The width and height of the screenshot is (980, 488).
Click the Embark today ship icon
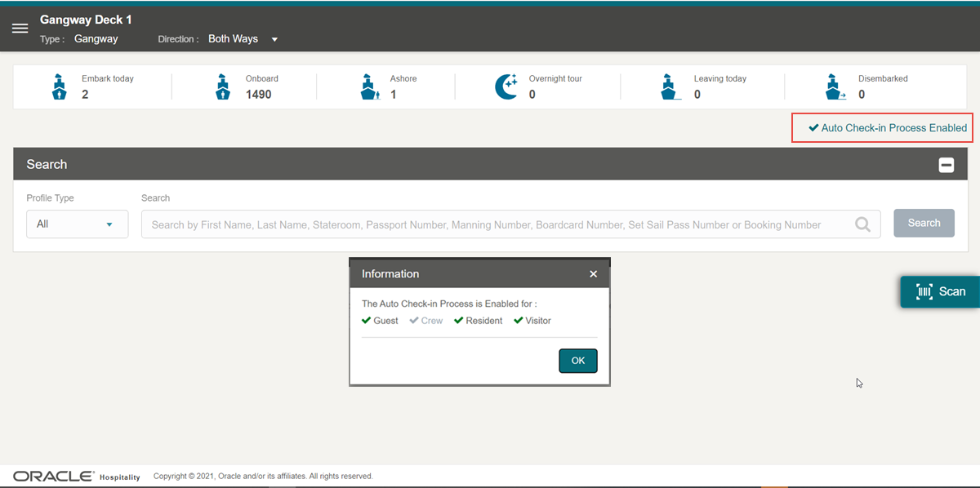[x=59, y=87]
